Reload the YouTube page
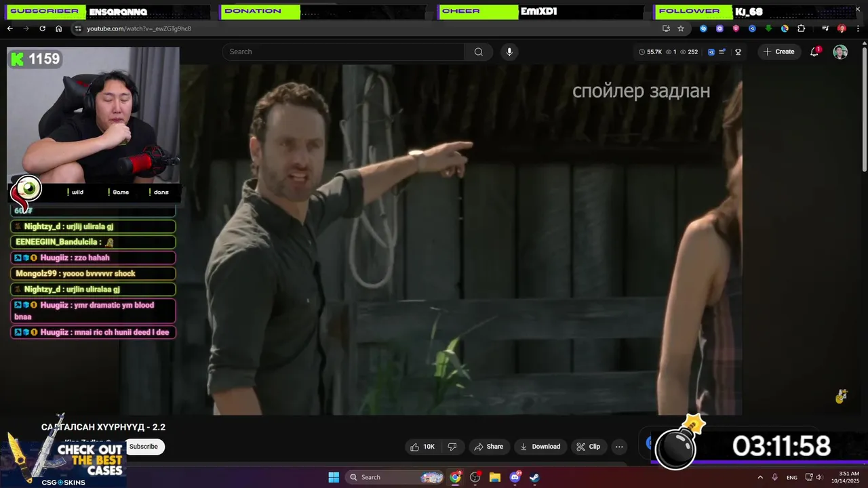868x488 pixels. pyautogui.click(x=42, y=28)
